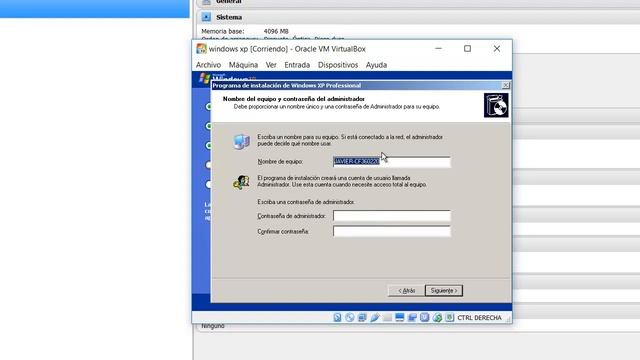Viewport: 640px width, 360px height.
Task: Click the Siguiente button
Action: coord(444,291)
